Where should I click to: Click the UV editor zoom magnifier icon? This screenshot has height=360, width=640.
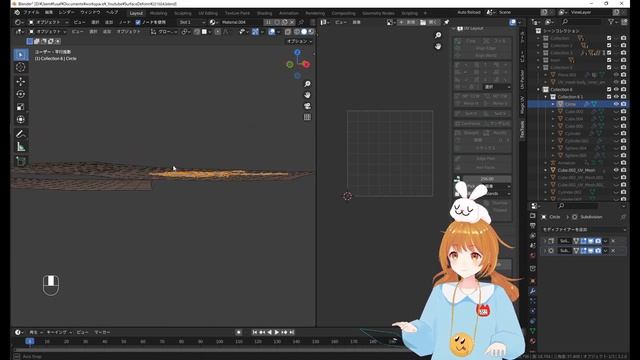438,36
